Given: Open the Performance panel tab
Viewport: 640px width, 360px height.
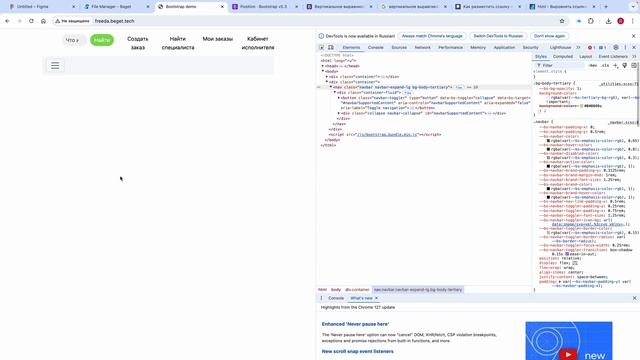Looking at the screenshot, I should pos(450,48).
